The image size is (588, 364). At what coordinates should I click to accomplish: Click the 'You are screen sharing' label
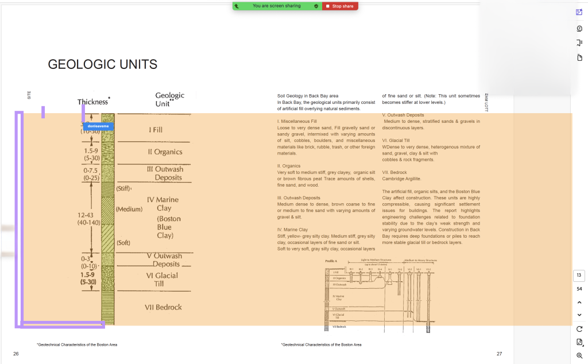(x=276, y=6)
